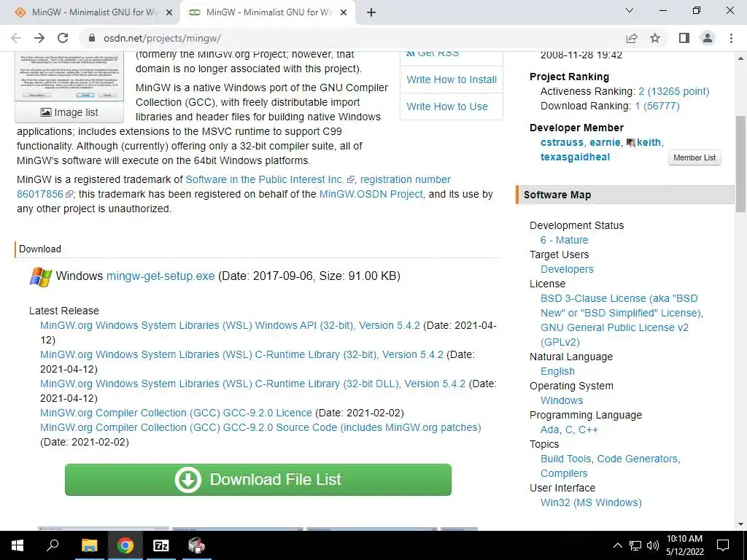Click the green download arrow icon

pyautogui.click(x=187, y=480)
